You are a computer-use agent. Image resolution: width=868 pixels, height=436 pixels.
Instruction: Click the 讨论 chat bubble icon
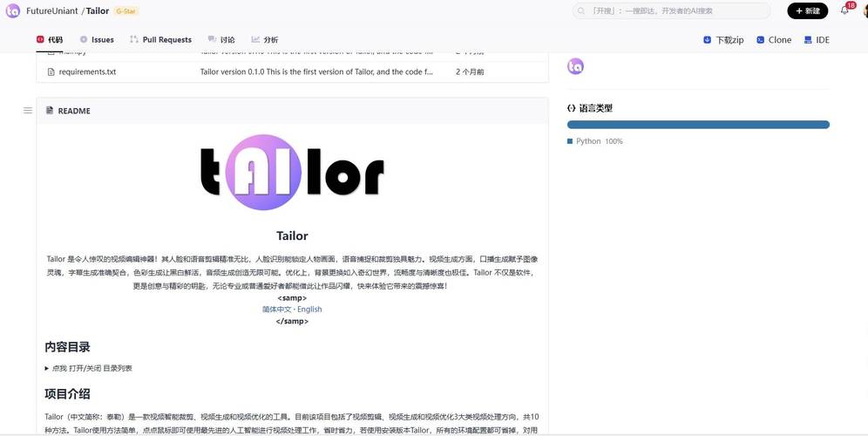pos(212,39)
